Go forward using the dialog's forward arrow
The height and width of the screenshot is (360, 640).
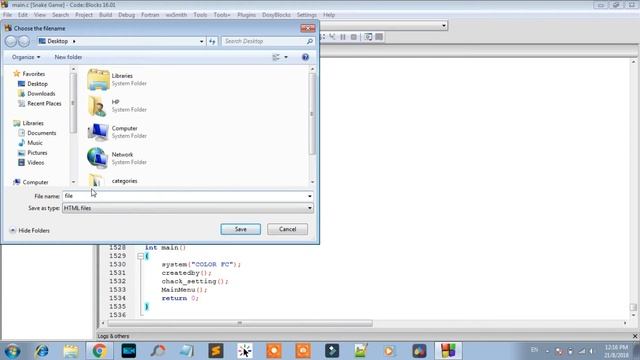pos(24,41)
